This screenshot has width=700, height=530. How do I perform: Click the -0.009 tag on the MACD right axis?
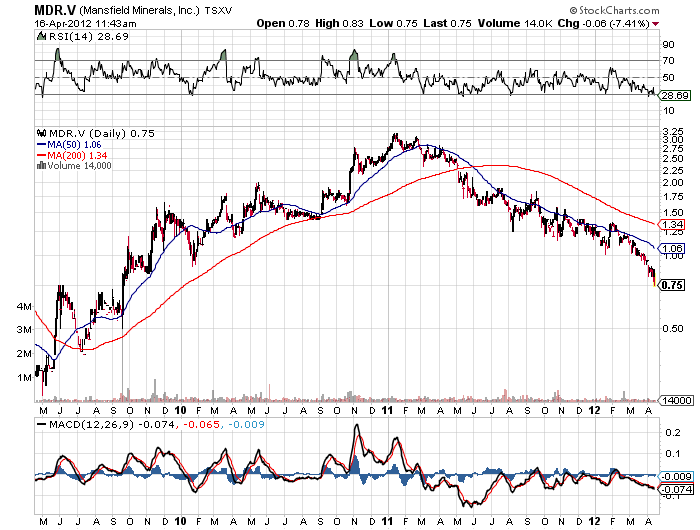point(677,476)
